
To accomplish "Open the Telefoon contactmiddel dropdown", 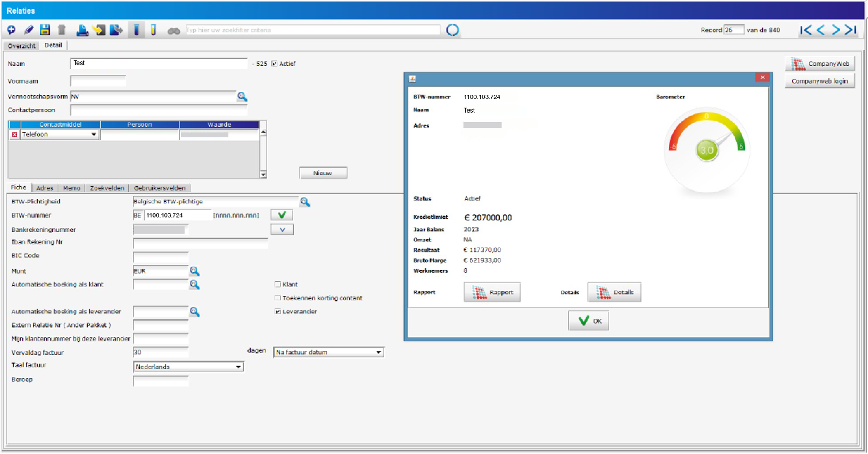I will click(94, 135).
